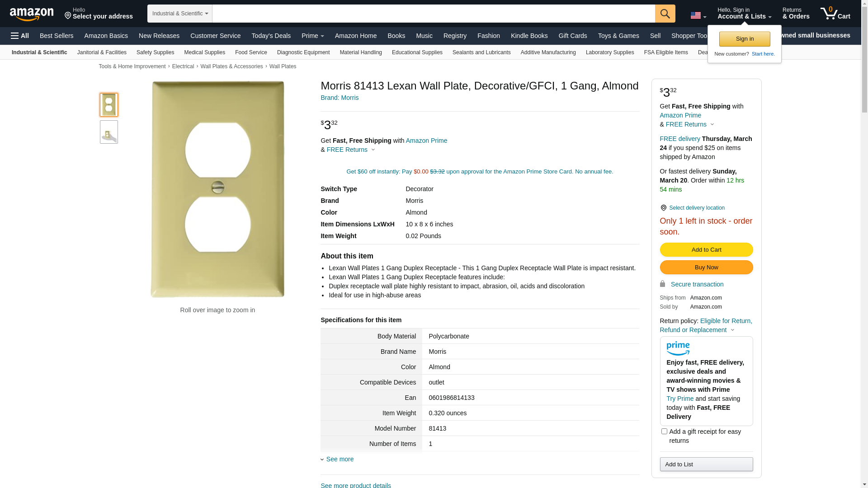Open the Add to List dropdown
The width and height of the screenshot is (868, 488).
pyautogui.click(x=706, y=464)
